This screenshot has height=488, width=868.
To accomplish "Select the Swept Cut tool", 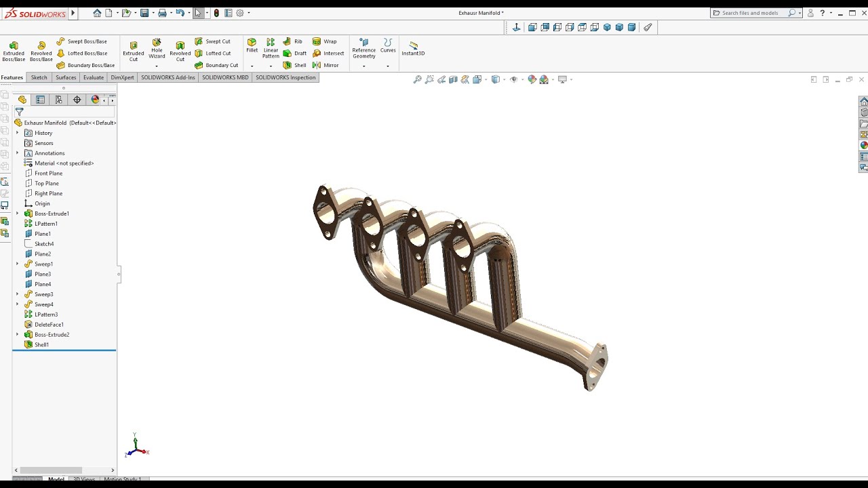I will pyautogui.click(x=212, y=41).
